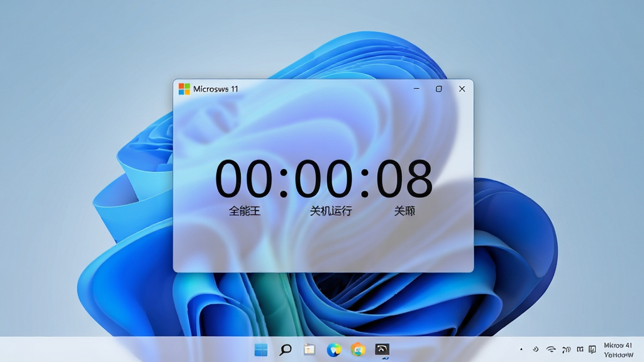Open the taskbar clock and date

pyautogui.click(x=618, y=350)
